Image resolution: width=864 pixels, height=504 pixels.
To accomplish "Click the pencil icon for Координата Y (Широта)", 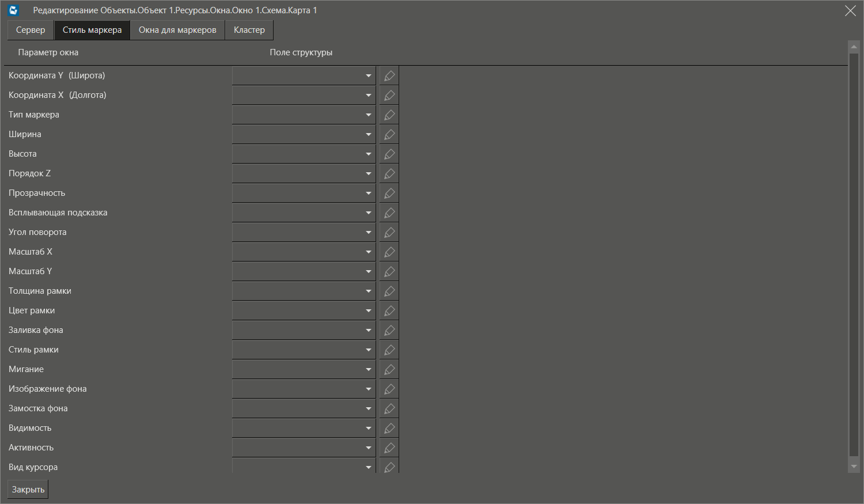I will click(x=389, y=76).
